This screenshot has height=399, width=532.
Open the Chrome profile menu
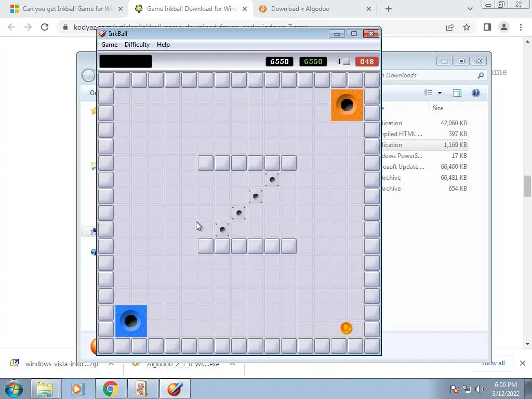tap(504, 27)
